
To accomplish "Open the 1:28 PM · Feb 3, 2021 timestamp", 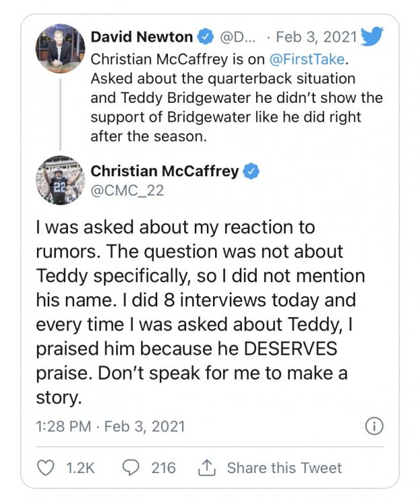I will pyautogui.click(x=110, y=426).
